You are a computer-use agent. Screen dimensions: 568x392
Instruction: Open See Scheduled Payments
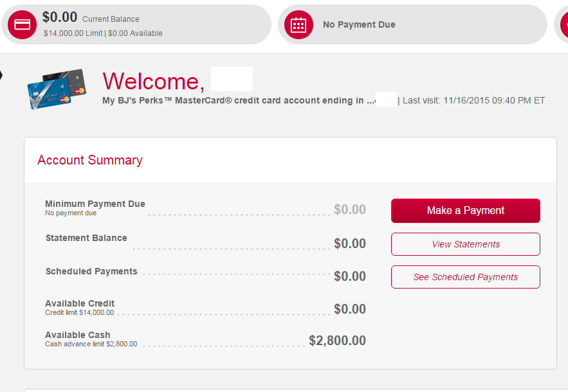(466, 277)
